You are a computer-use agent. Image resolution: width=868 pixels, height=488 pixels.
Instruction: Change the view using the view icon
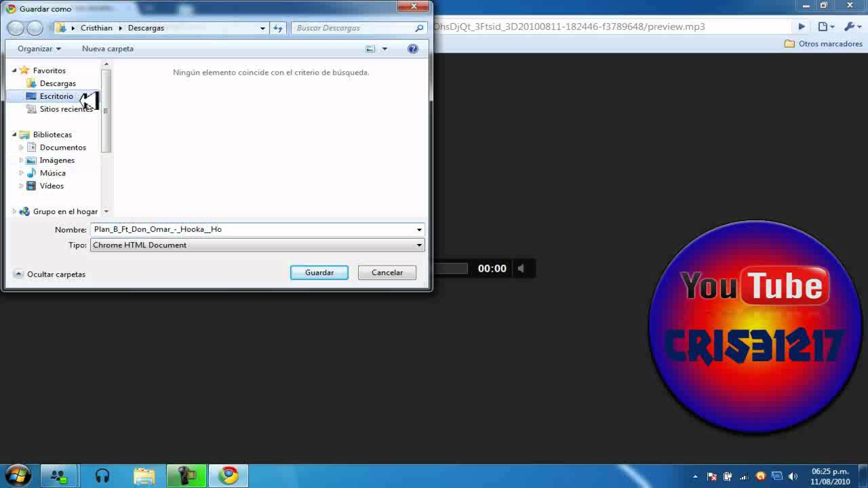click(370, 49)
